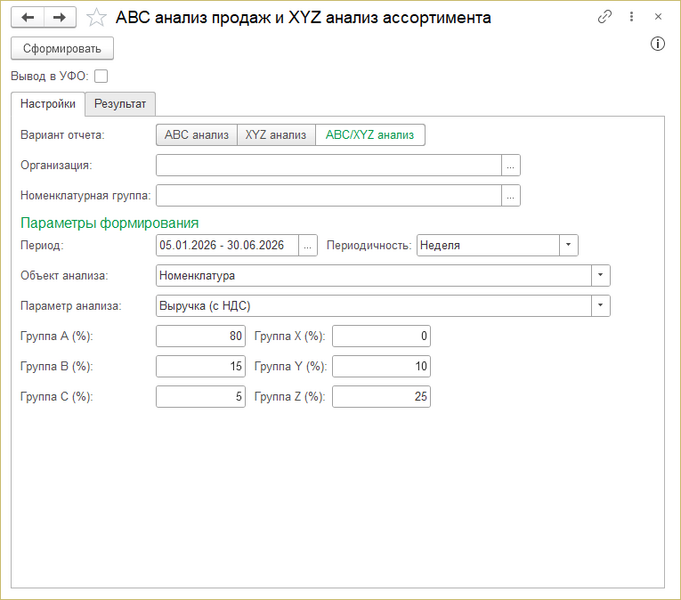Viewport: 681px width, 600px height.
Task: Click the Группа B (%) field
Action: 201,366
